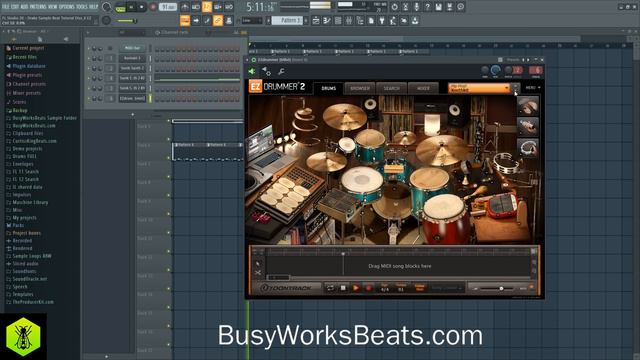Image resolution: width=640 pixels, height=360 pixels.
Task: Click the main volume knob
Action: pyautogui.click(x=106, y=7)
